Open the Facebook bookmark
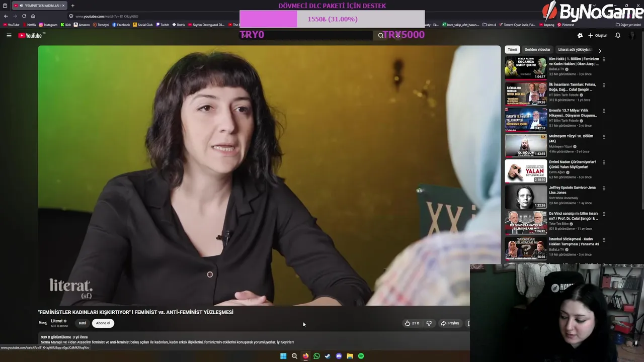644x362 pixels. (x=121, y=25)
